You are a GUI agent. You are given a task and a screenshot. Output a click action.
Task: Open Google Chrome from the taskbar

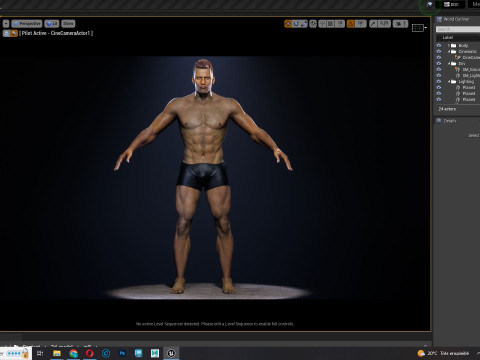(73, 353)
